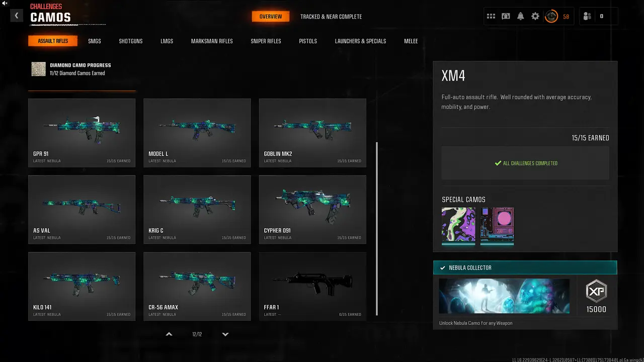Viewport: 644px width, 362px height.
Task: Click the Nebula Collector header bar
Action: 525,267
